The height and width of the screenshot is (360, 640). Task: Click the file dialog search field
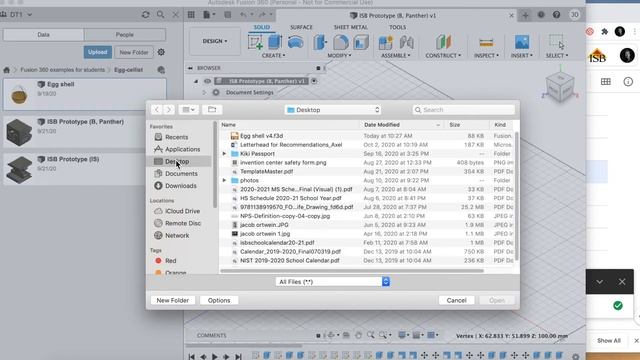point(464,110)
